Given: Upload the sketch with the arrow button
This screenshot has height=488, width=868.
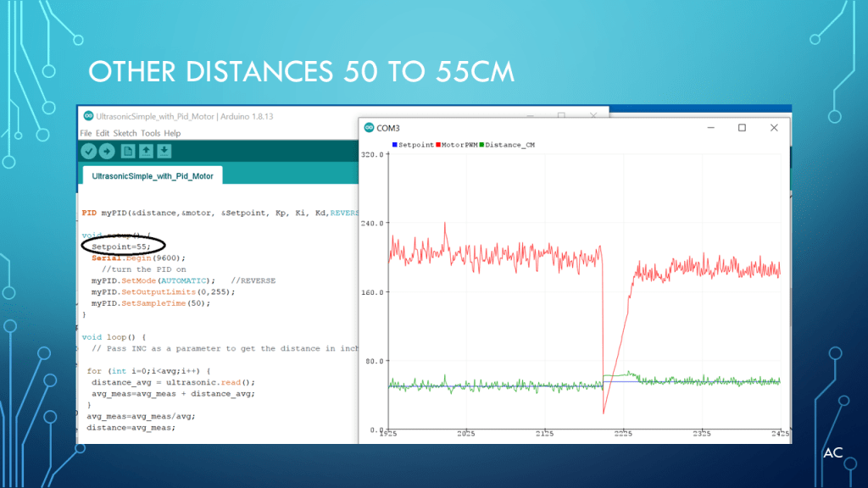Looking at the screenshot, I should tap(107, 151).
